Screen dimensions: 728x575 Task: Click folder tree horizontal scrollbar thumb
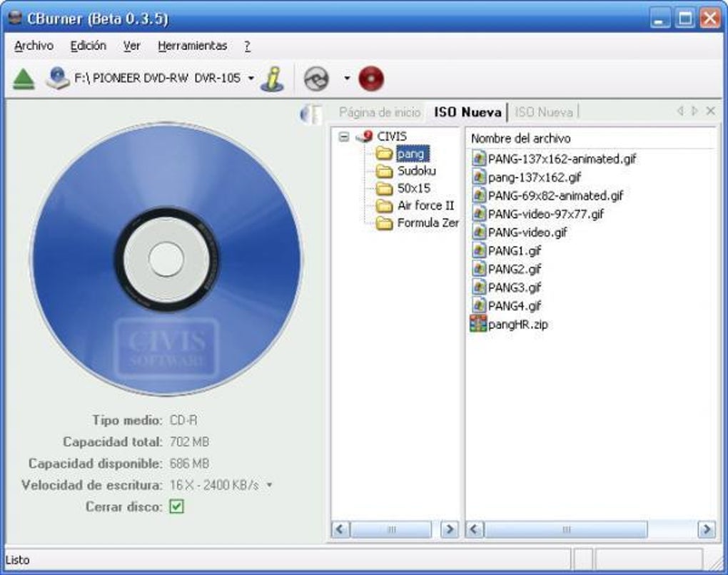391,529
